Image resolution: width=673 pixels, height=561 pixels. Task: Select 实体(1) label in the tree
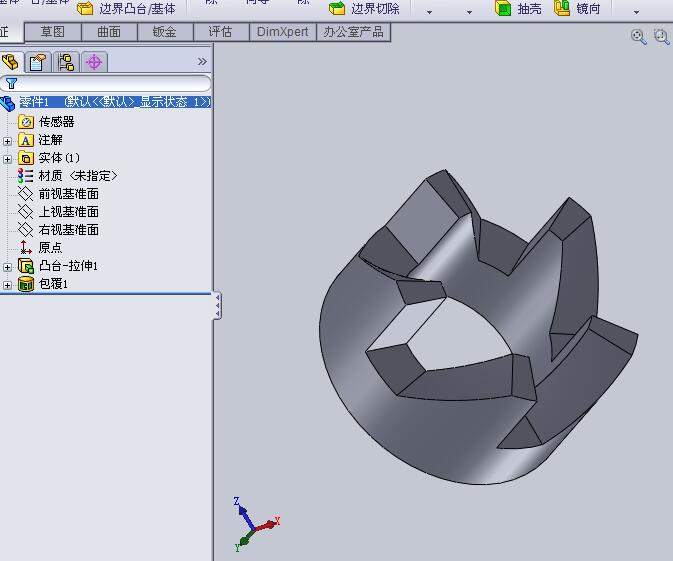tap(59, 158)
